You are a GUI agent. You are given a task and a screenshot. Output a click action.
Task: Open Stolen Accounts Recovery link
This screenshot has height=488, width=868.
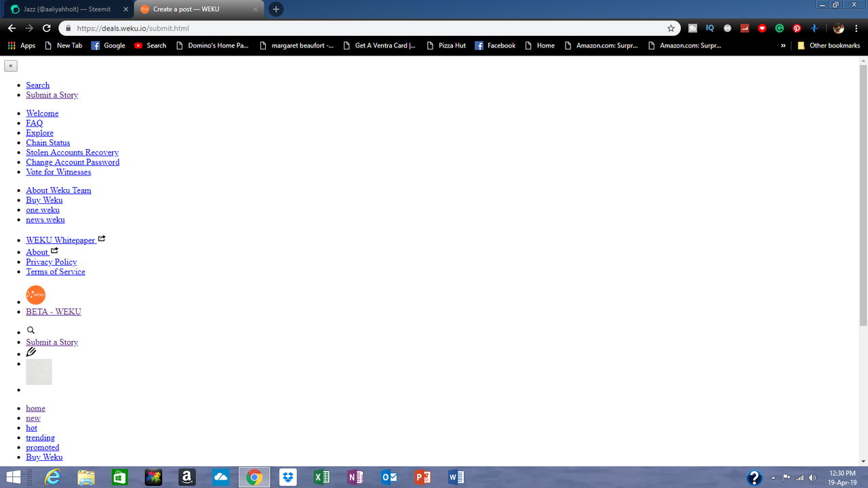pyautogui.click(x=73, y=152)
